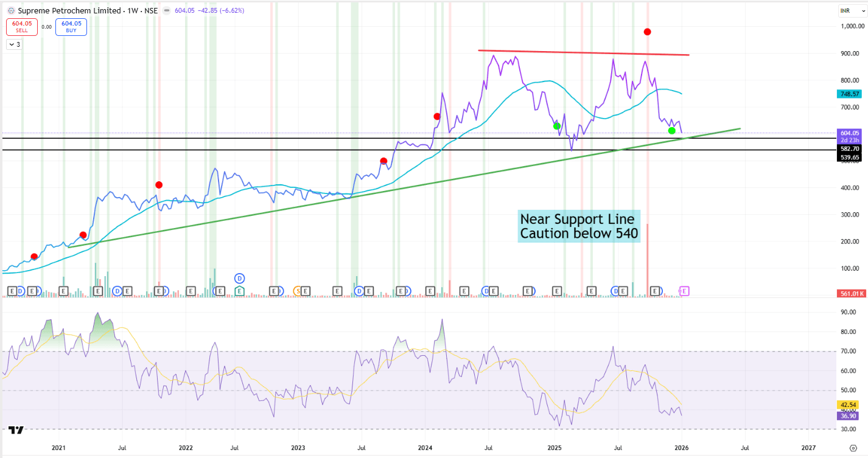
Task: Click the 90.00 label on RSI scale
Action: coord(849,312)
